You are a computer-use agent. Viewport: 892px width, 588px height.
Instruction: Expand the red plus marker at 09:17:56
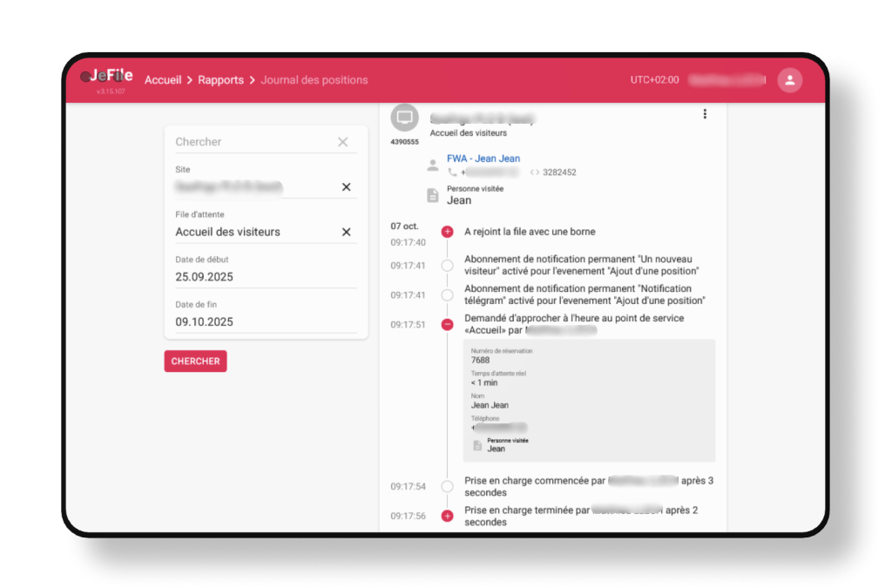pyautogui.click(x=447, y=516)
